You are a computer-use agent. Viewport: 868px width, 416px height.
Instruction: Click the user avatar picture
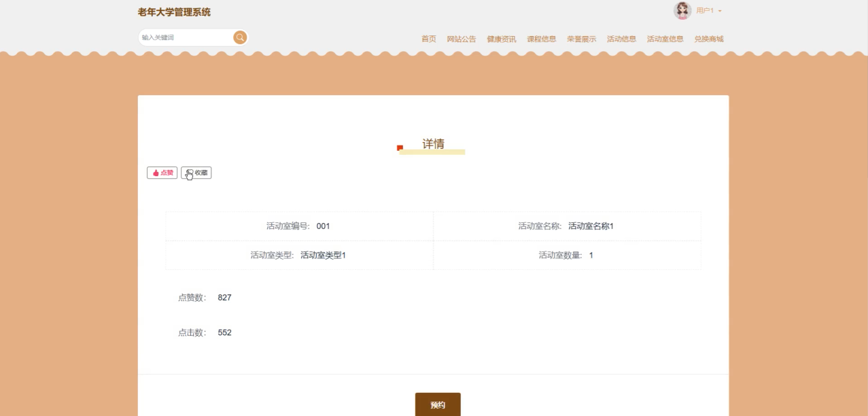tap(682, 10)
